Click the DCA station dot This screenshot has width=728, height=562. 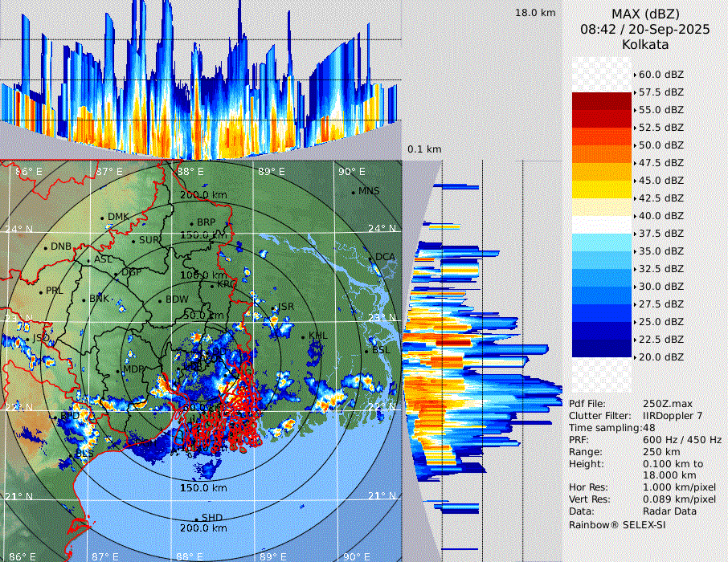[370, 259]
